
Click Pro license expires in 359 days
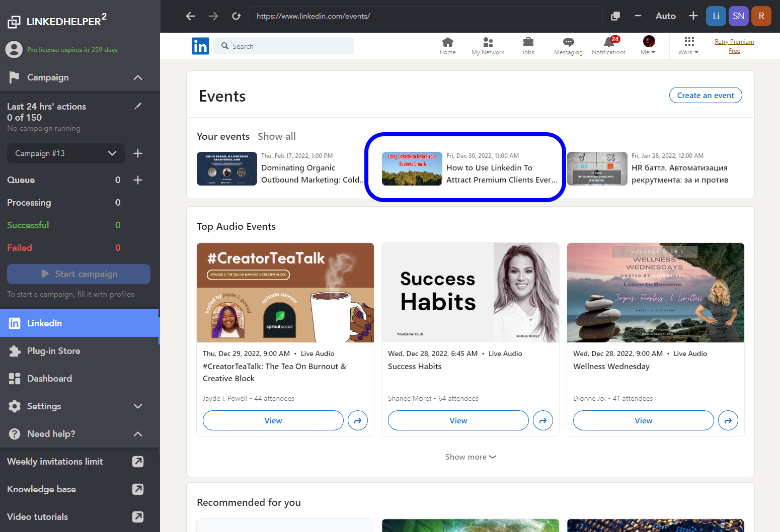click(72, 49)
